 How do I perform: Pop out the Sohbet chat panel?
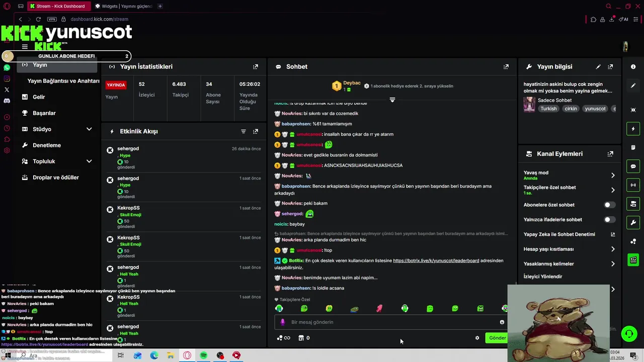(506, 66)
